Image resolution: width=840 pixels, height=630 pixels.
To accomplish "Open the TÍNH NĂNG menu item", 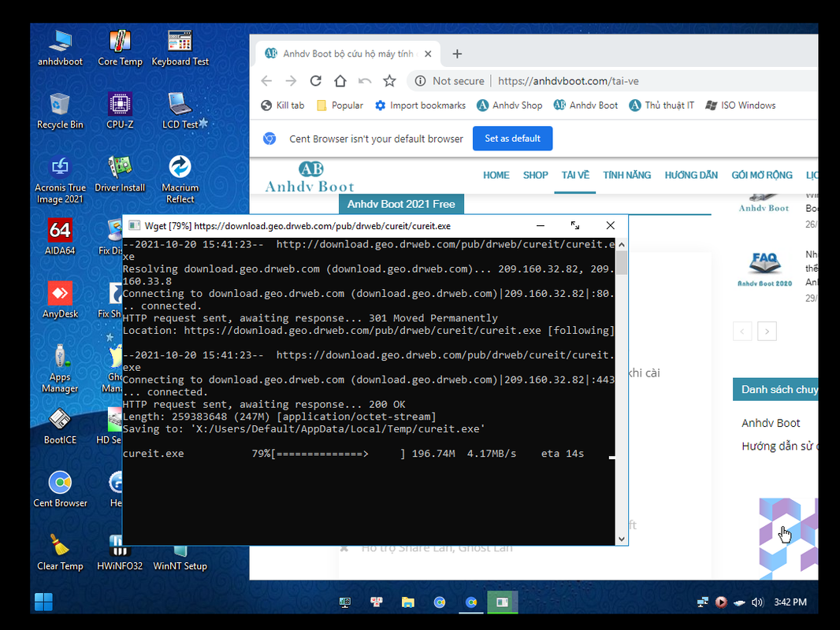I will 626,175.
